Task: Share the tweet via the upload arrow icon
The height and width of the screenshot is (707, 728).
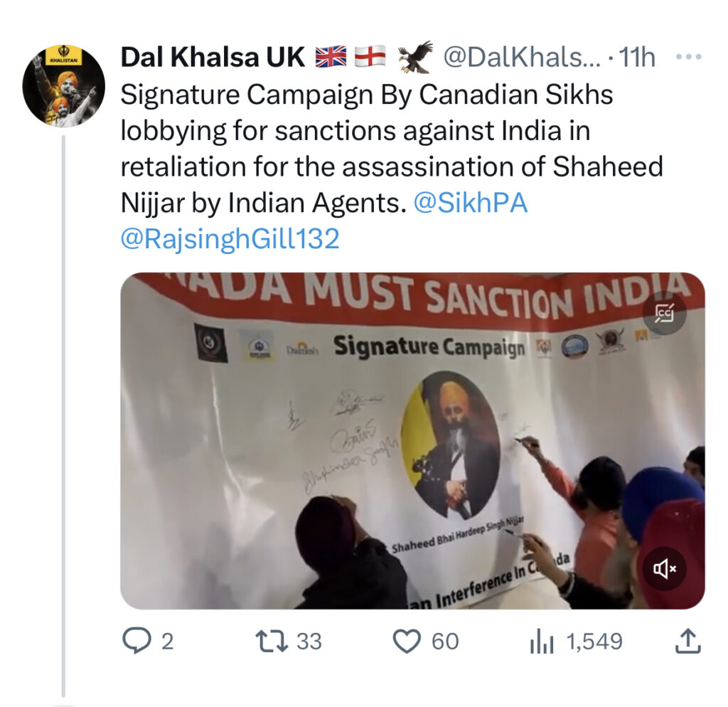Action: tap(687, 641)
